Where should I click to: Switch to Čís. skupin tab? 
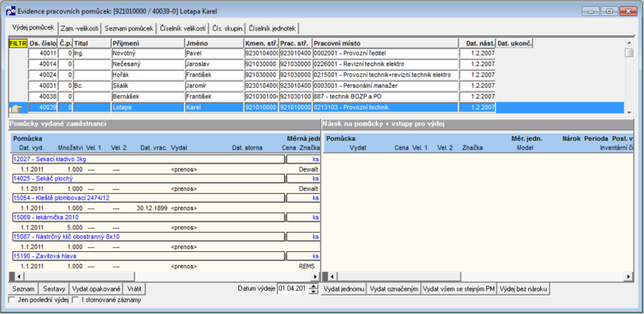227,29
